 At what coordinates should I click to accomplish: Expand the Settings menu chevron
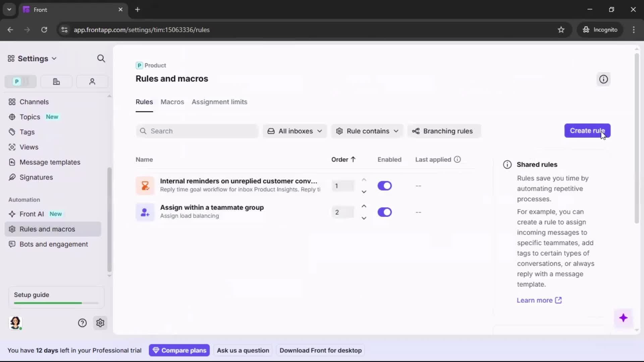tap(55, 58)
